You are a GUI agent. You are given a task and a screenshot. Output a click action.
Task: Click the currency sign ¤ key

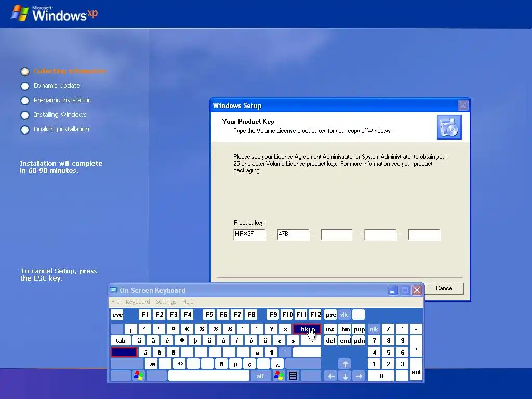click(x=173, y=329)
